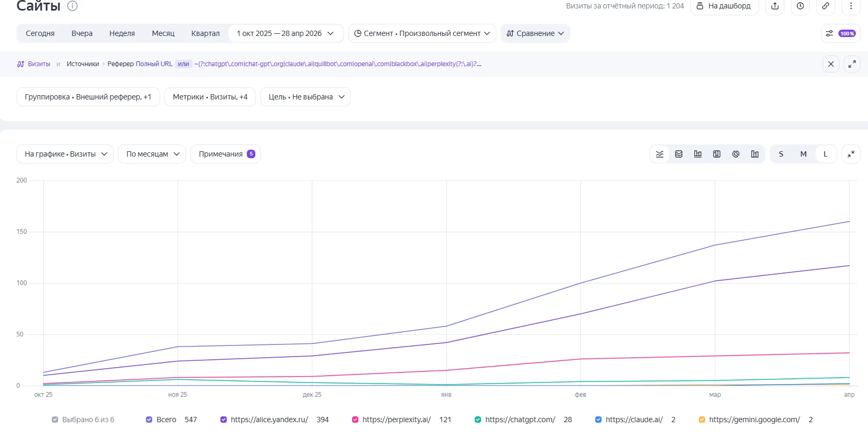Viewport: 868px width, 437px height.
Task: Click the На дашборд button
Action: click(724, 6)
